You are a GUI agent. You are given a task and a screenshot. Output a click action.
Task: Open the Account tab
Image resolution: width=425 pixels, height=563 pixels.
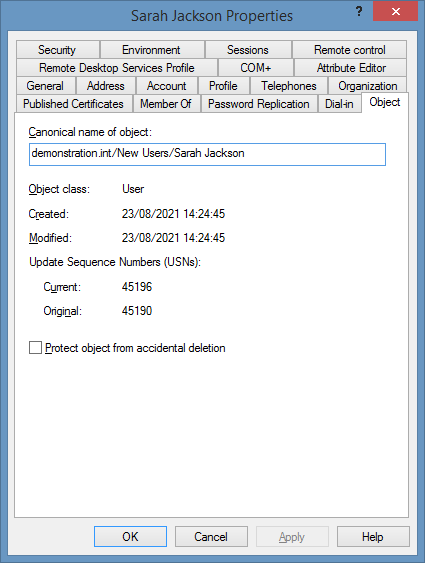click(x=167, y=85)
